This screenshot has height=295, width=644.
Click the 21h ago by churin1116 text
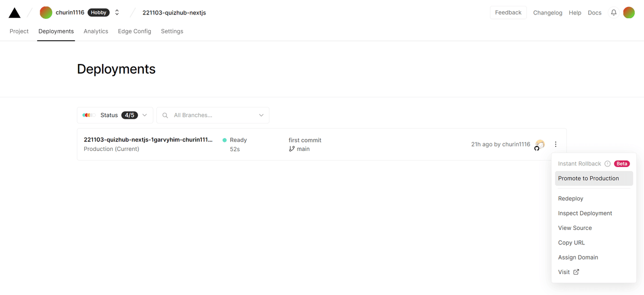pyautogui.click(x=501, y=145)
